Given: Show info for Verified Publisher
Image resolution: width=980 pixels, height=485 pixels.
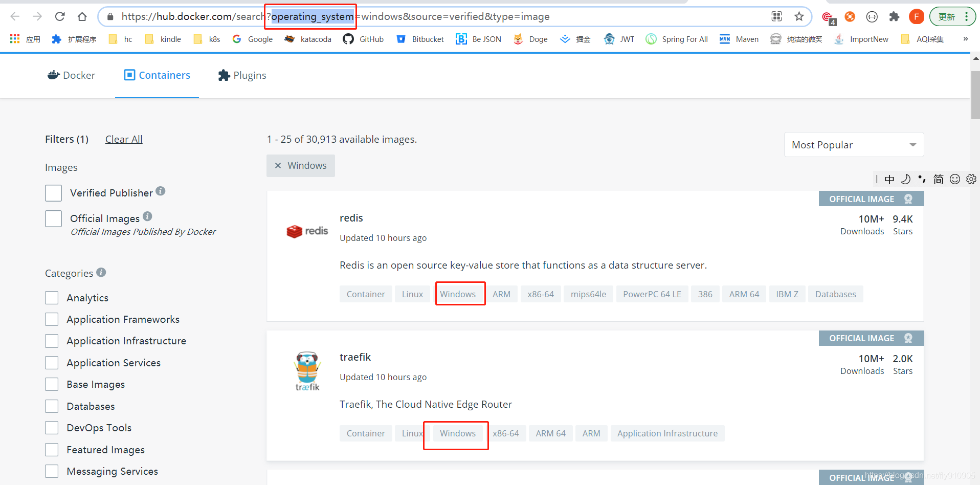Looking at the screenshot, I should (x=161, y=191).
